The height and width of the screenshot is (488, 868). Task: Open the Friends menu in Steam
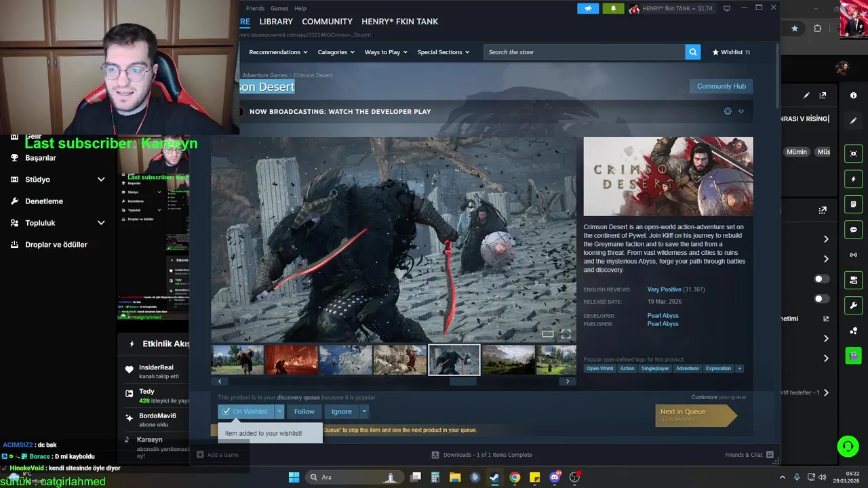255,8
